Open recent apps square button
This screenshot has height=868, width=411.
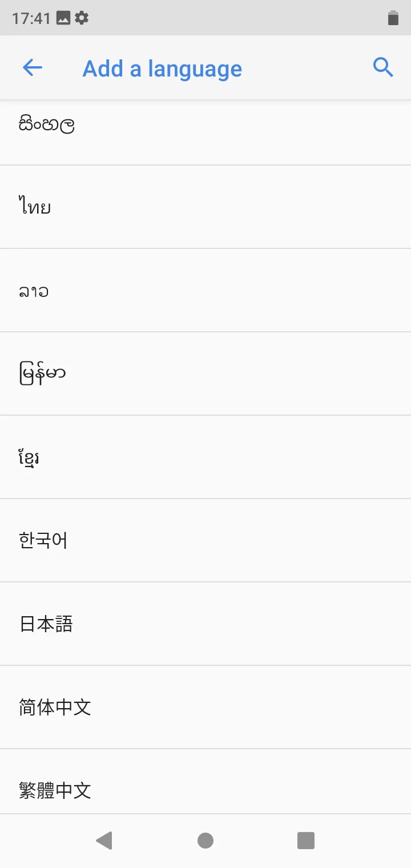306,841
